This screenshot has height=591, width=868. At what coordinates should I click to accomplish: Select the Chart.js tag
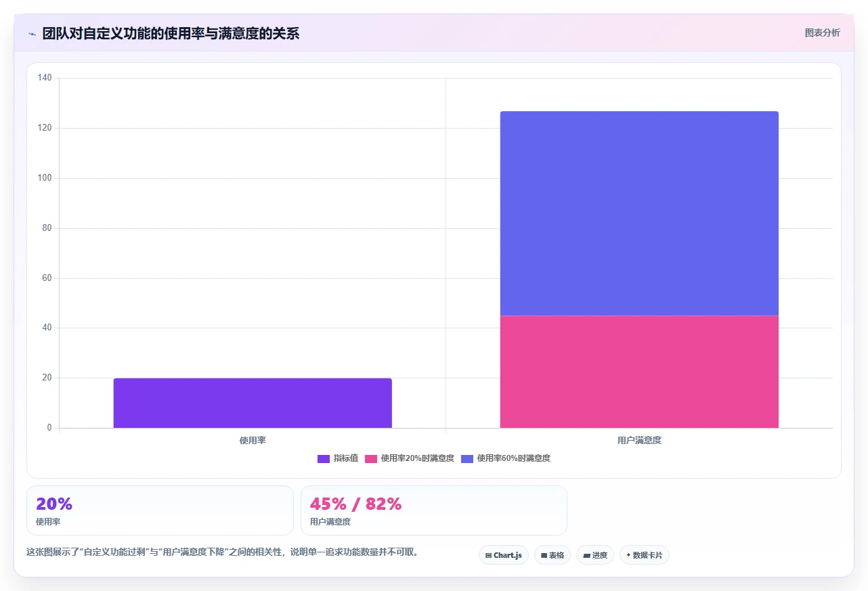click(504, 555)
